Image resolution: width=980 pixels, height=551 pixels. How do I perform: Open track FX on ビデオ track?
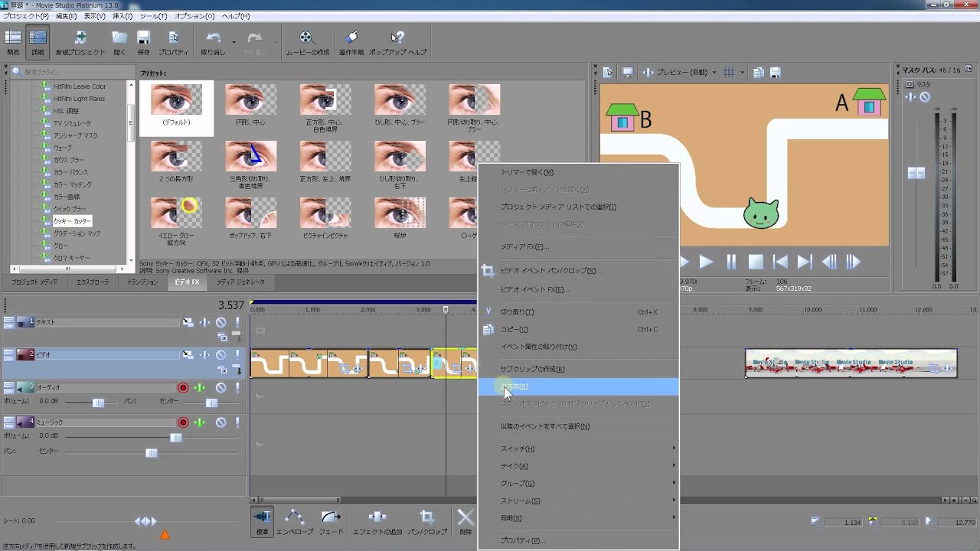coord(204,355)
